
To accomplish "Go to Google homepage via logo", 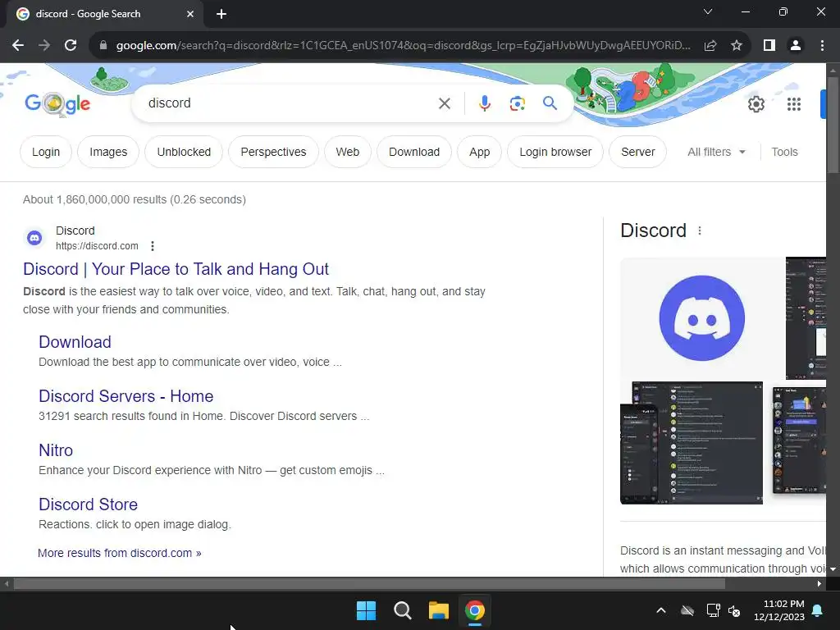I will click(x=57, y=103).
